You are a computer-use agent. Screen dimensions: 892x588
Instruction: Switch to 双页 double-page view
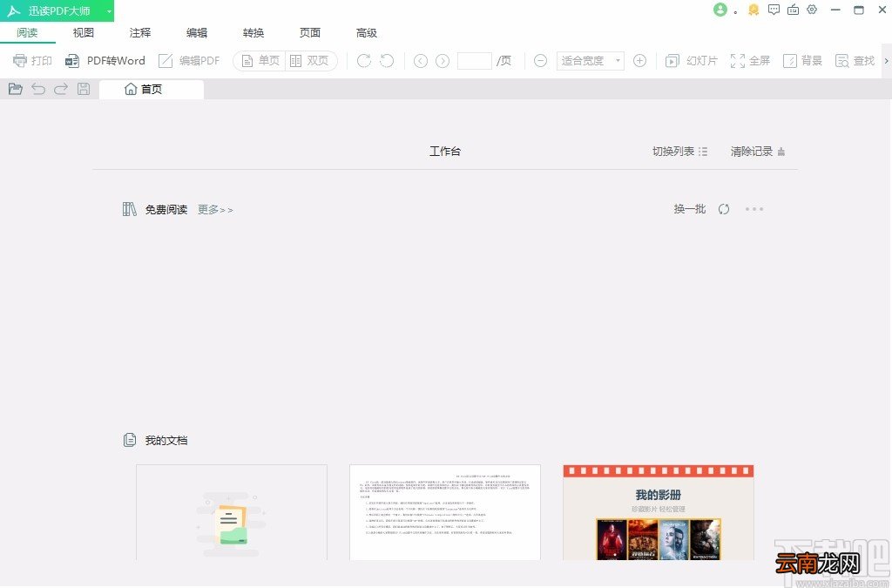(x=309, y=60)
